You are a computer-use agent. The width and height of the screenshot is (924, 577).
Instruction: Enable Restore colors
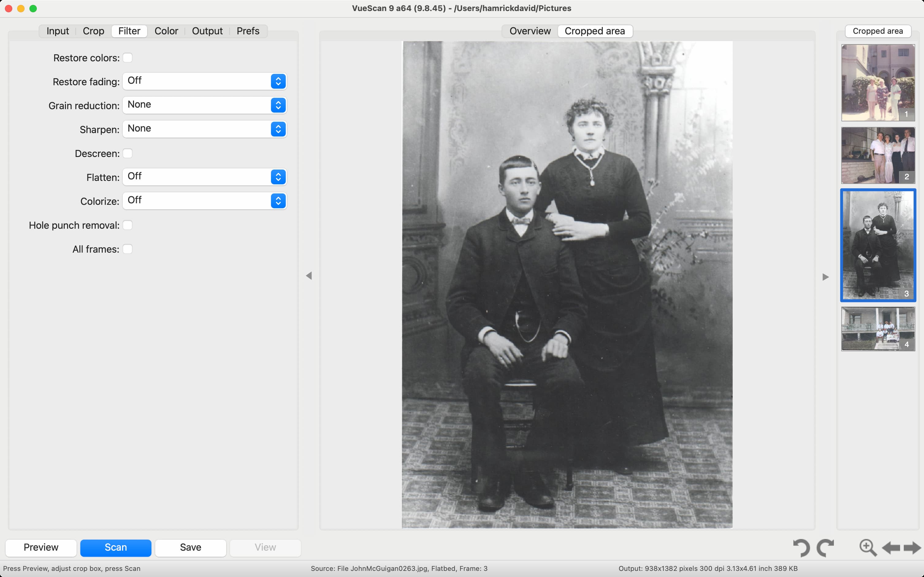point(128,58)
